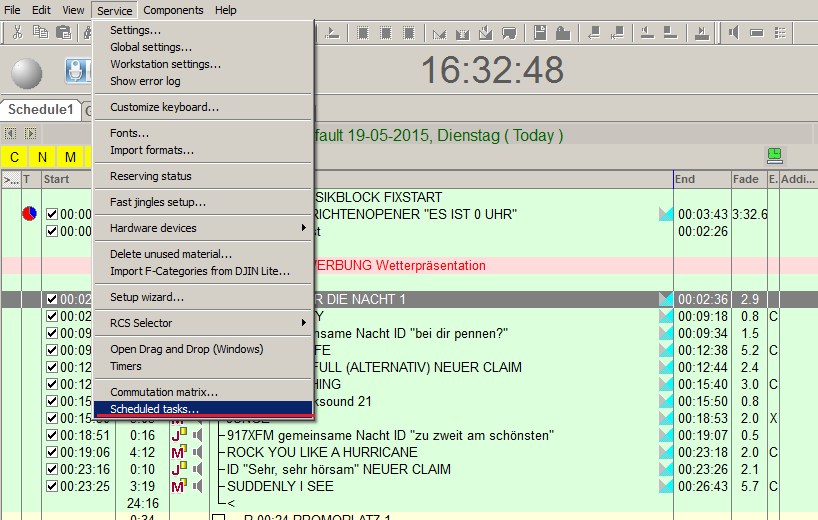Click the Fade column header
Screen dimensions: 818x520
[749, 179]
